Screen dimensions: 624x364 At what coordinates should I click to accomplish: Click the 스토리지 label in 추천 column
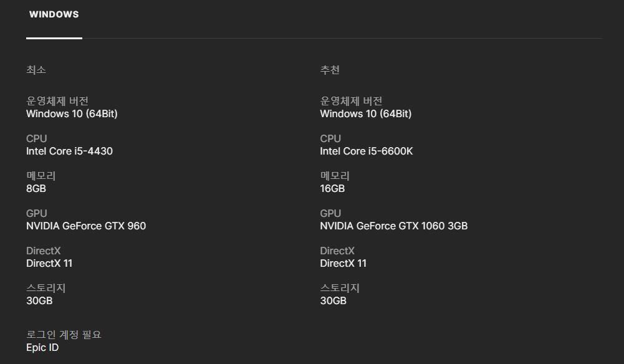(x=340, y=288)
